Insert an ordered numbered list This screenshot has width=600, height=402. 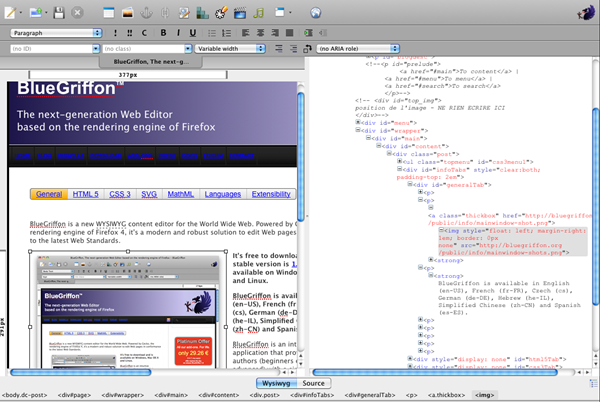227,33
